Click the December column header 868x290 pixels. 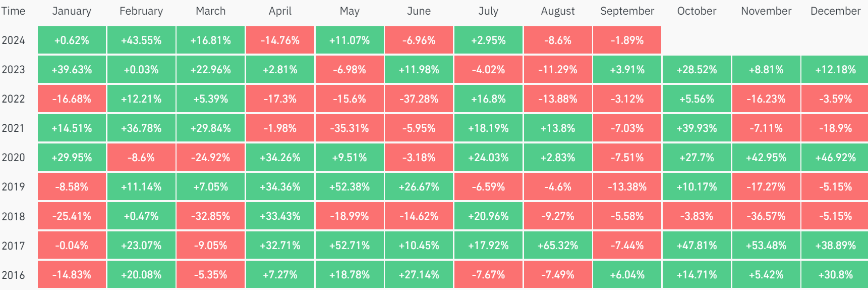click(x=835, y=11)
